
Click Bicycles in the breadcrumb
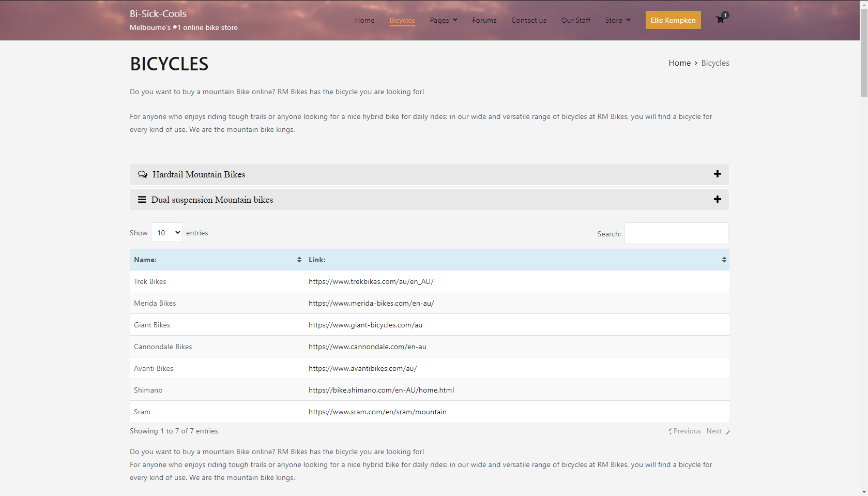click(715, 63)
